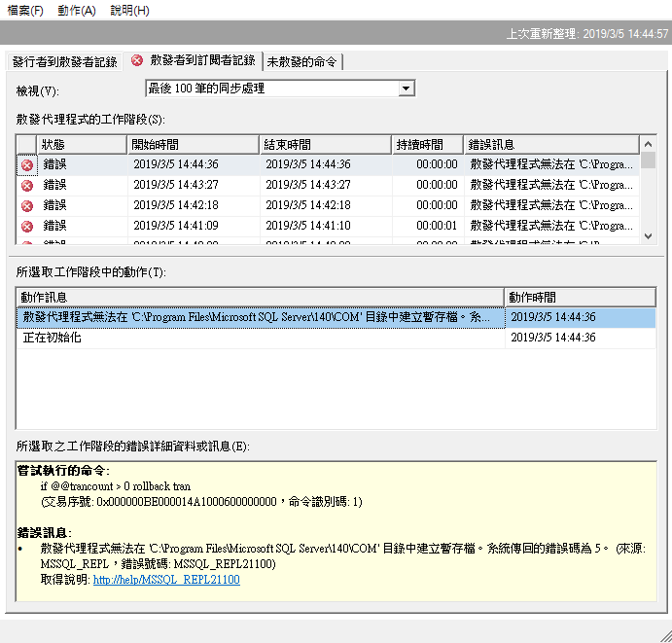Switch to the 發行者到散發者記錄 tab
Viewport: 672px width, 643px height.
tap(64, 61)
